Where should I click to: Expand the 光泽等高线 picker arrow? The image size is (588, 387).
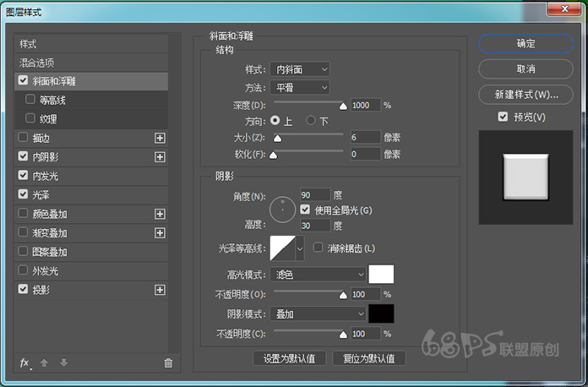point(299,248)
